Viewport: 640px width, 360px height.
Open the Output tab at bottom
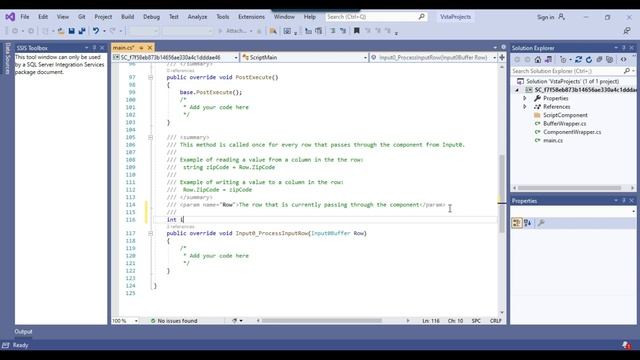pos(23,332)
